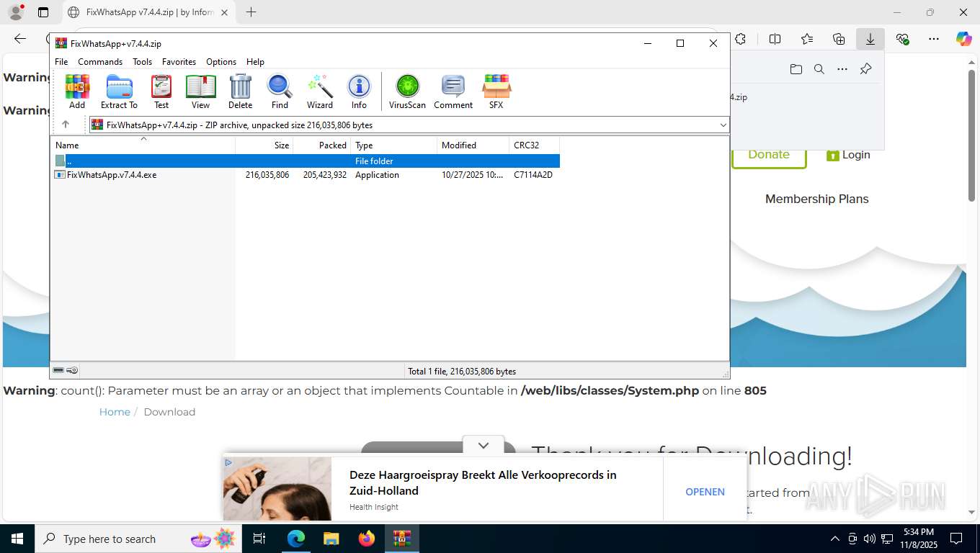Click the Windows Start button

tap(17, 539)
